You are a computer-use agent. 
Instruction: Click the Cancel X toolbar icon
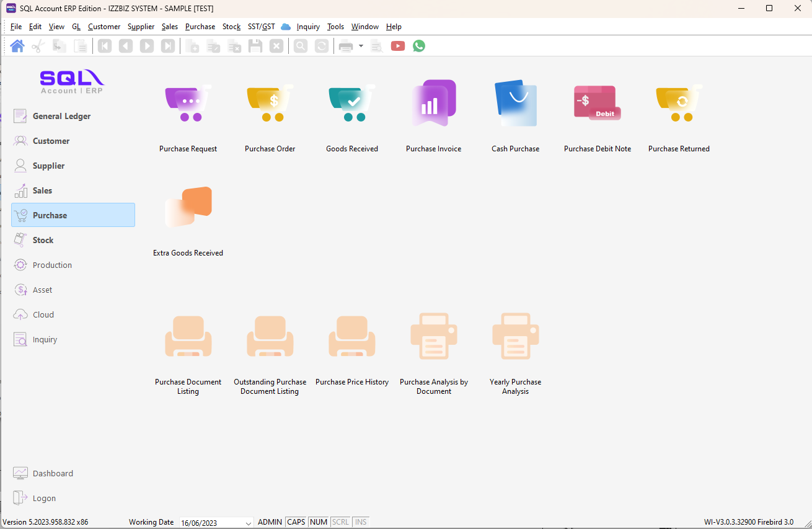(276, 46)
